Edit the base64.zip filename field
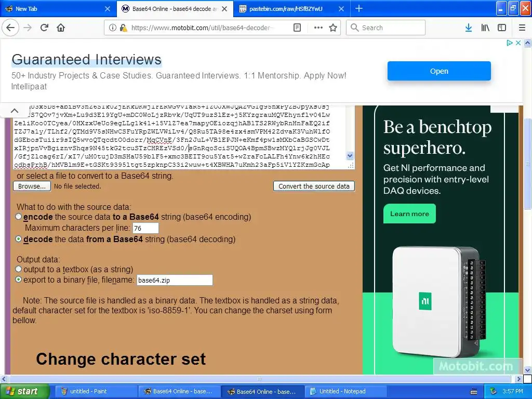Viewport: 532px width, 399px height. point(175,280)
